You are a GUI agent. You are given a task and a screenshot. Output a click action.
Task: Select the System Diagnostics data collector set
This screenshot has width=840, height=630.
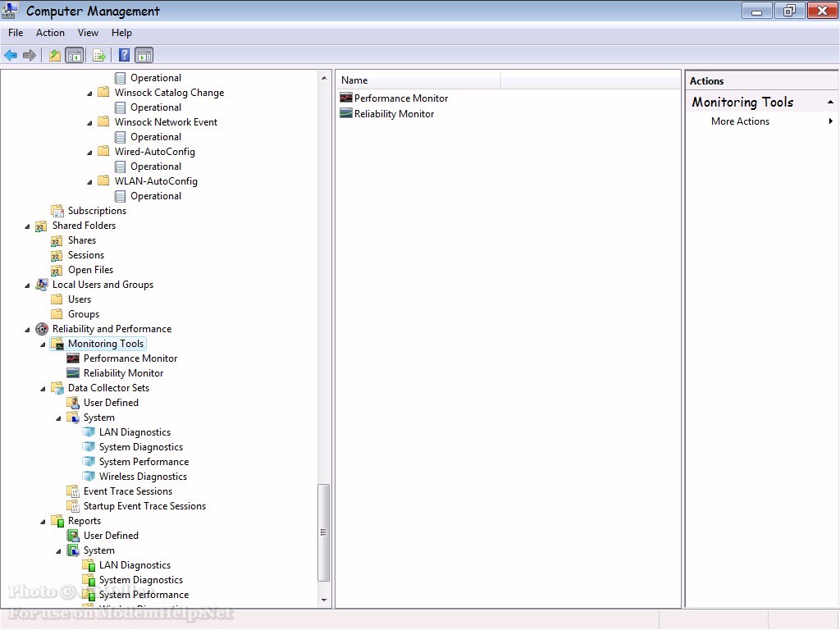(x=141, y=447)
